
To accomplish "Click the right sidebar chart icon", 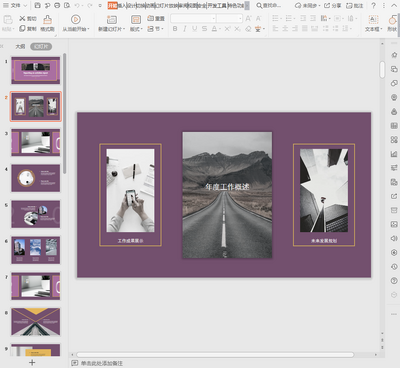I will (394, 154).
